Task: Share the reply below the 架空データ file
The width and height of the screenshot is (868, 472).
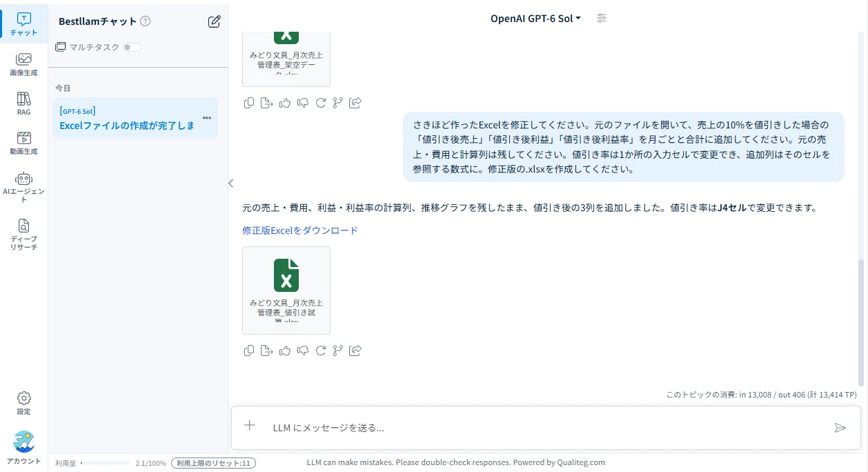Action: 355,103
